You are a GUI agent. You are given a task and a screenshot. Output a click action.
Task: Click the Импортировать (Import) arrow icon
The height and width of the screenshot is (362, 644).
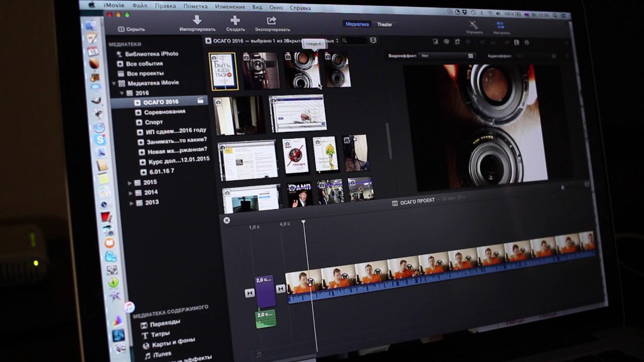click(x=197, y=20)
